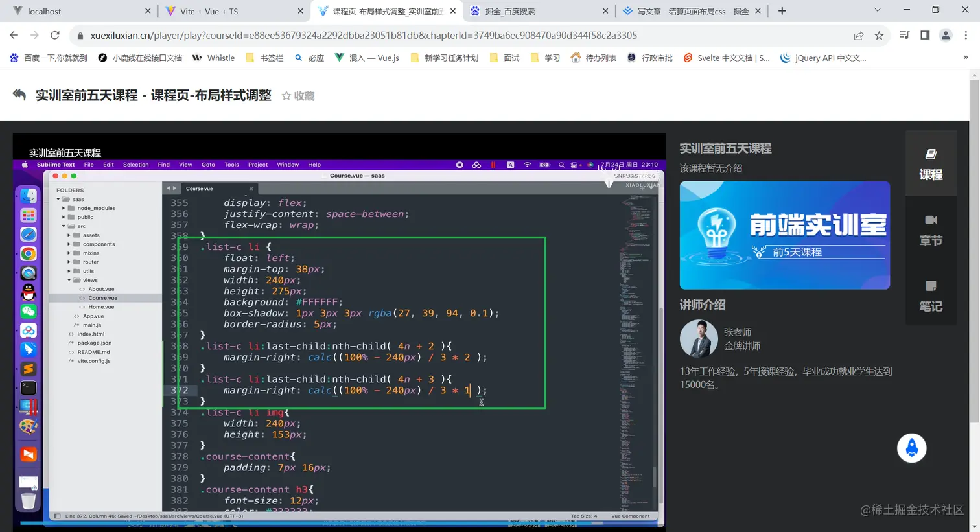Open the Whistle bookmark
Viewport: 980px width, 532px height.
(214, 58)
